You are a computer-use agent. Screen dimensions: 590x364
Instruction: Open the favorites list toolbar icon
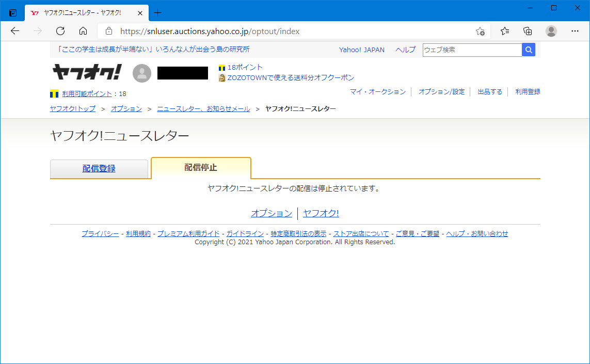pos(505,31)
